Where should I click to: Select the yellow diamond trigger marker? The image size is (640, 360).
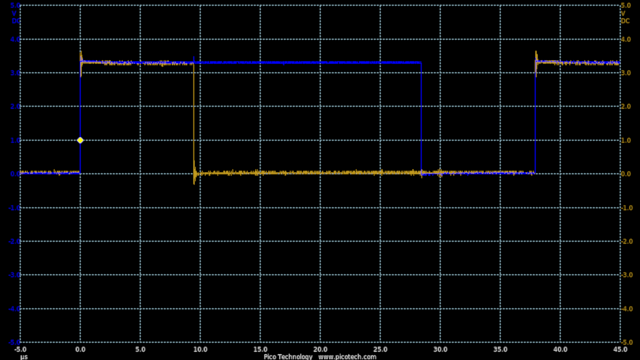click(80, 140)
